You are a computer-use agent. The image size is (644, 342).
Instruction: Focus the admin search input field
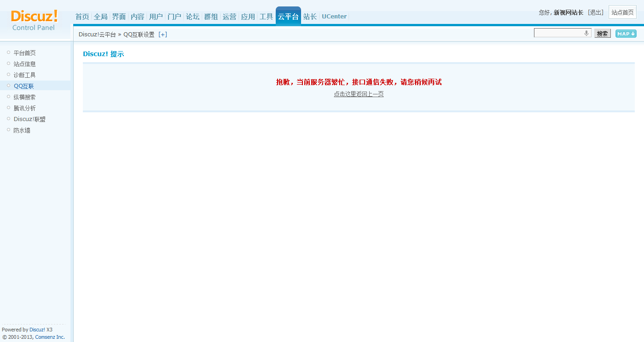pyautogui.click(x=563, y=33)
